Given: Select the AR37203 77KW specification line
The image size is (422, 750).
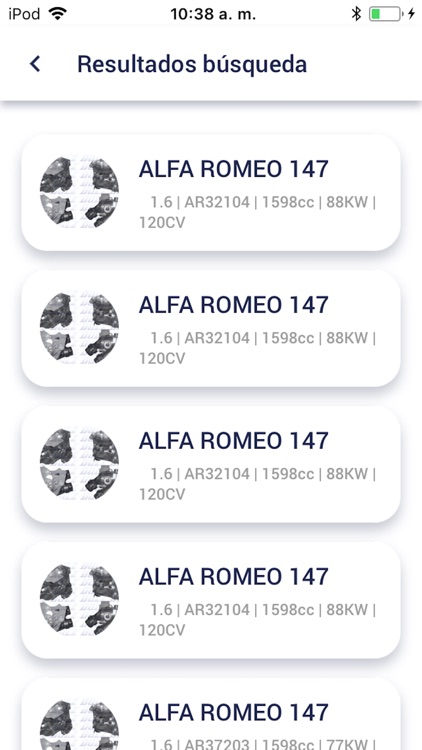Looking at the screenshot, I should coord(259,743).
